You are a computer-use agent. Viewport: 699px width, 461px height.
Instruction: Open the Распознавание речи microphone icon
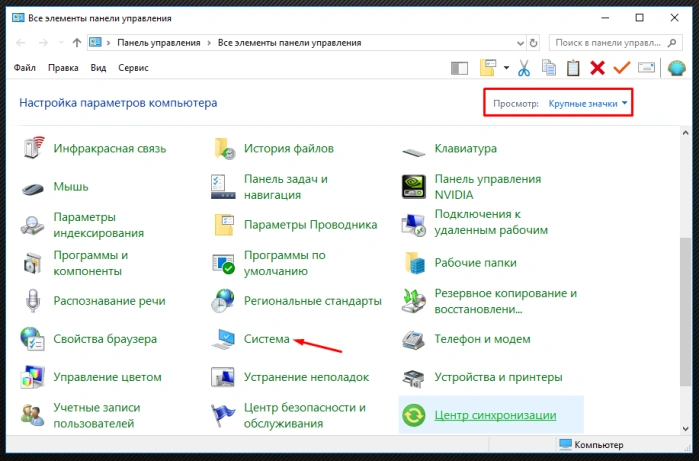33,300
